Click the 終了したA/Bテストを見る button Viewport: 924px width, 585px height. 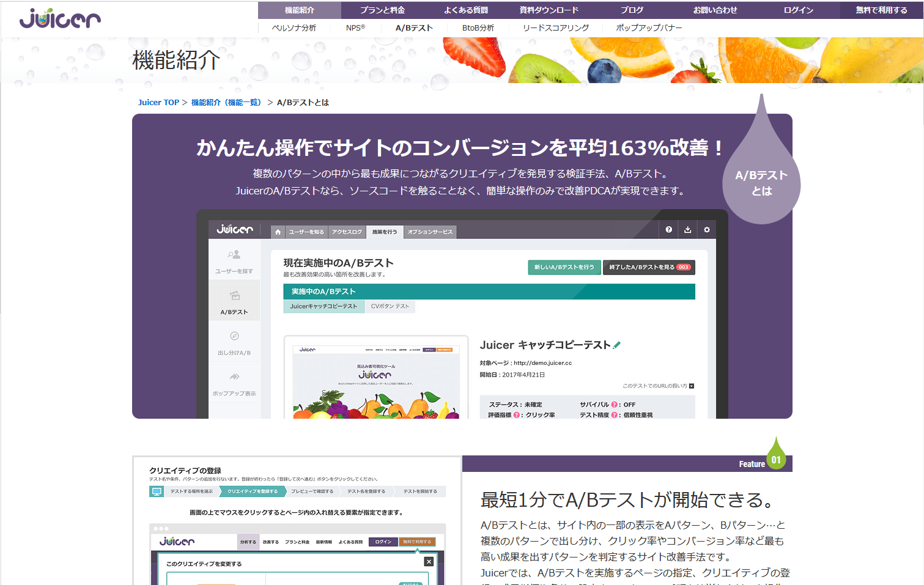point(649,267)
